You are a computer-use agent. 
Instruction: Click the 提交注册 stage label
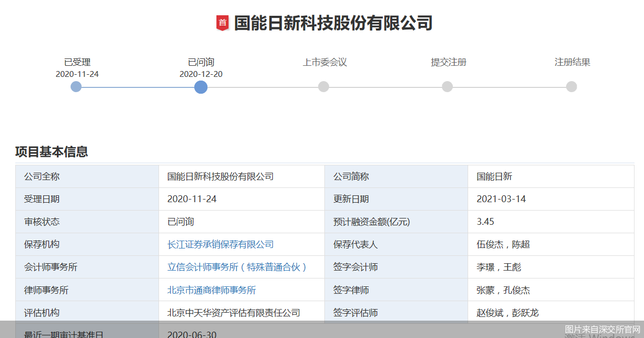point(449,62)
